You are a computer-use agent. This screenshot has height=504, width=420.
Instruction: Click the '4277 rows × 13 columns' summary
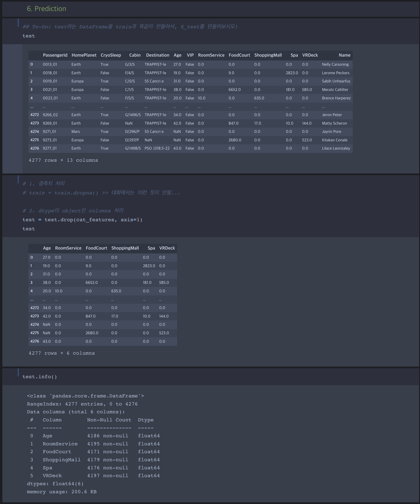[63, 160]
